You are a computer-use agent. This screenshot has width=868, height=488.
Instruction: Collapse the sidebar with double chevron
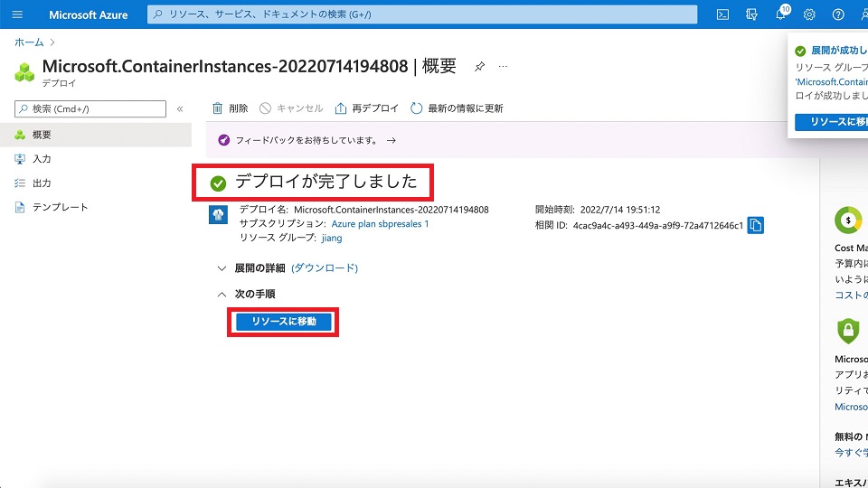pos(180,109)
